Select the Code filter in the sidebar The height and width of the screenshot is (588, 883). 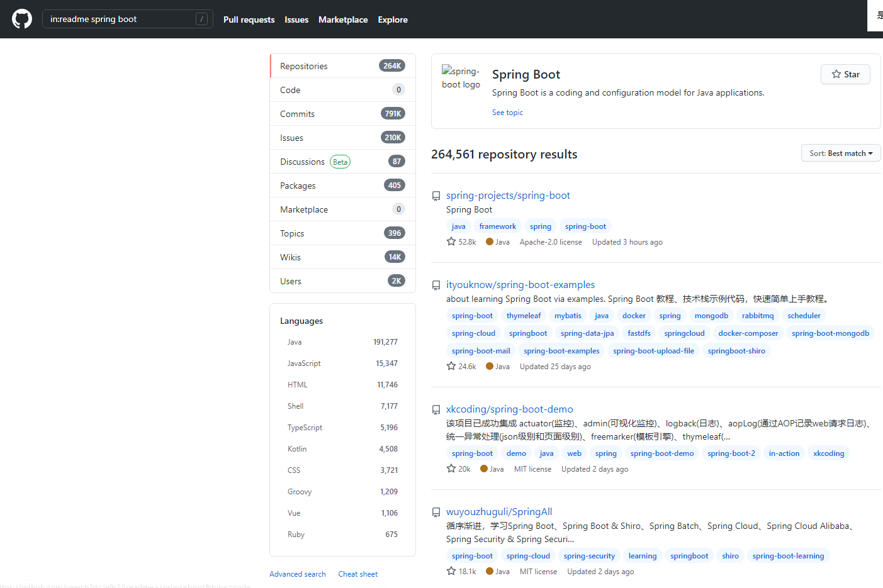(343, 90)
